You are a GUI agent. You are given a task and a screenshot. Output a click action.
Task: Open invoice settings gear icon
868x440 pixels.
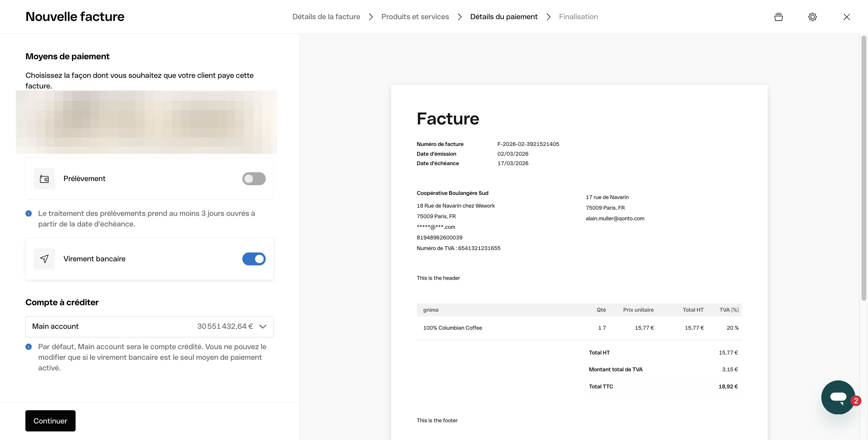[812, 17]
